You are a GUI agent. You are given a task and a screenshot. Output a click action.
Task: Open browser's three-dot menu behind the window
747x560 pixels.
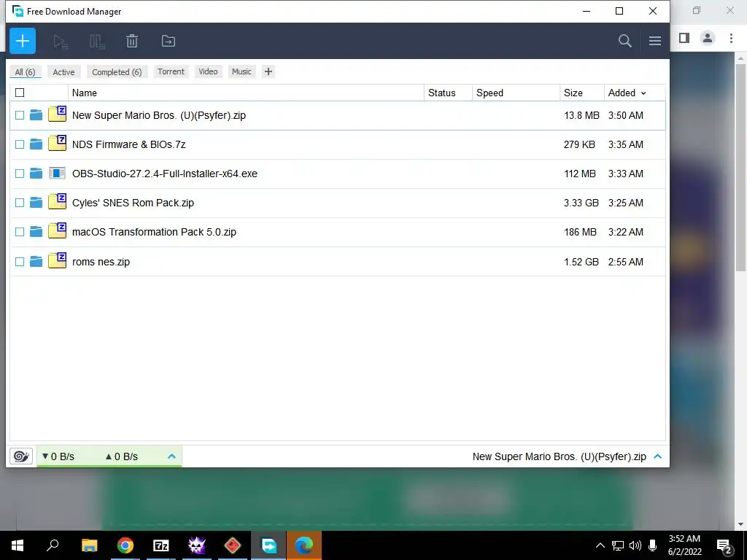tap(731, 38)
